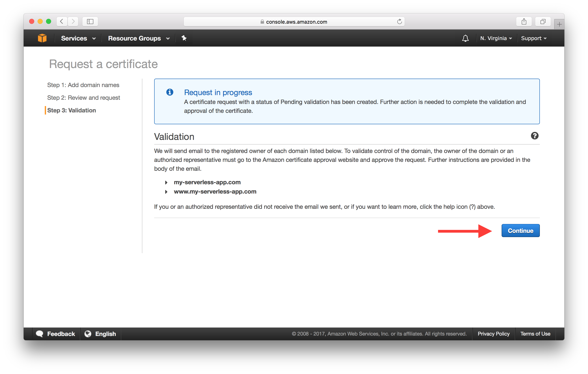Open the Support menu

coord(534,38)
